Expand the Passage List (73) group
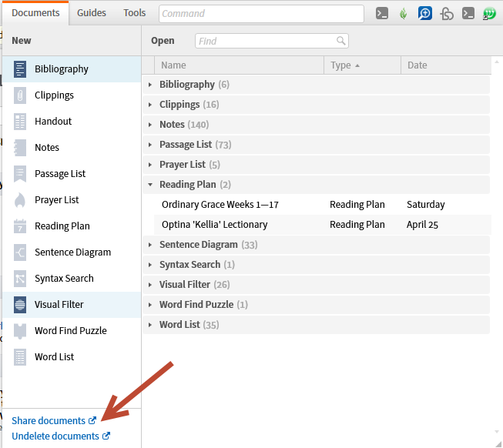 (x=149, y=145)
